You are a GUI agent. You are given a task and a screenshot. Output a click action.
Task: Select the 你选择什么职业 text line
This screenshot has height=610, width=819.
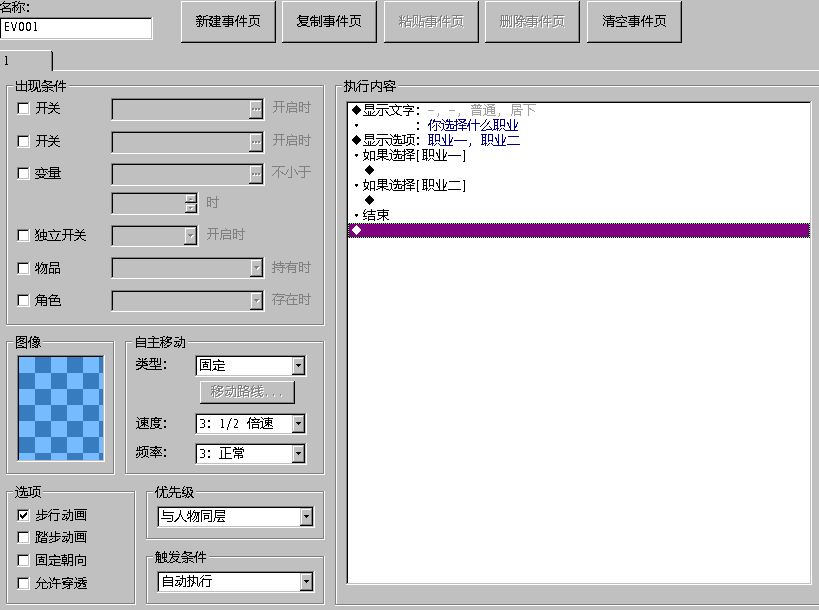point(579,125)
